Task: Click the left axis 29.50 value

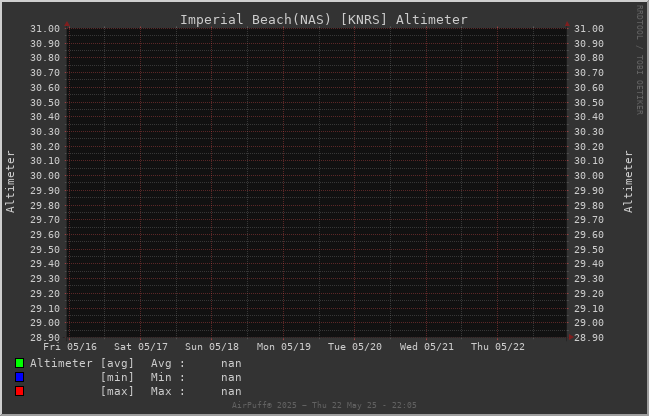Action: [45, 249]
